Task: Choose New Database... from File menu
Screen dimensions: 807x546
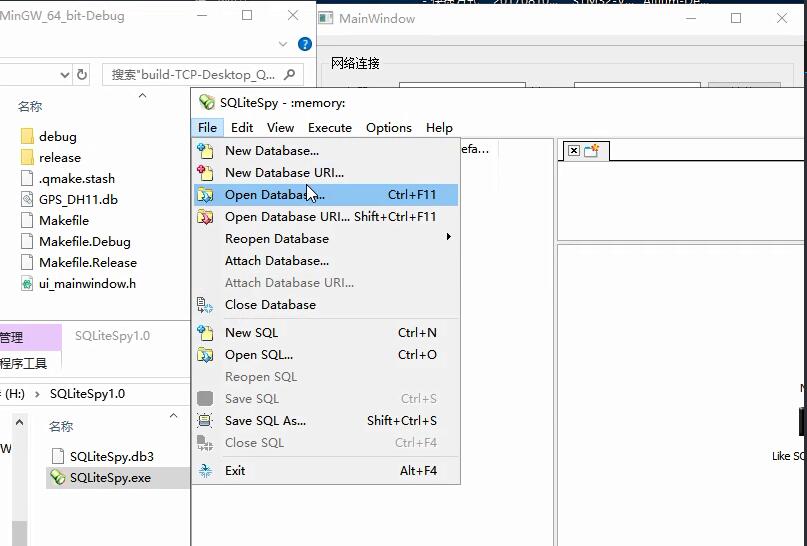Action: (x=326, y=151)
